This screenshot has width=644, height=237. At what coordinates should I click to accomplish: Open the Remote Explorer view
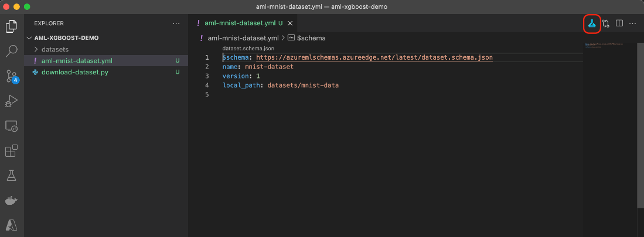click(x=12, y=126)
